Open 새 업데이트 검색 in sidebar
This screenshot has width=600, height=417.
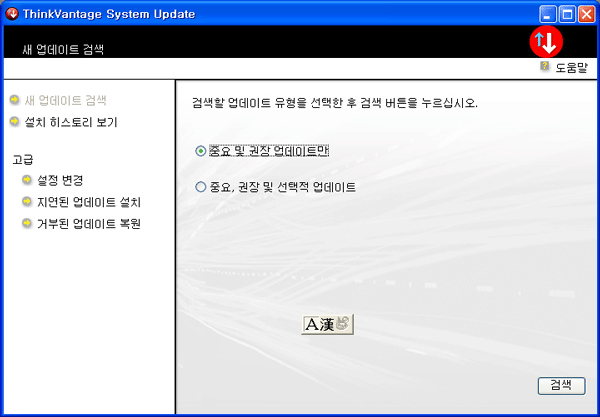(65, 101)
